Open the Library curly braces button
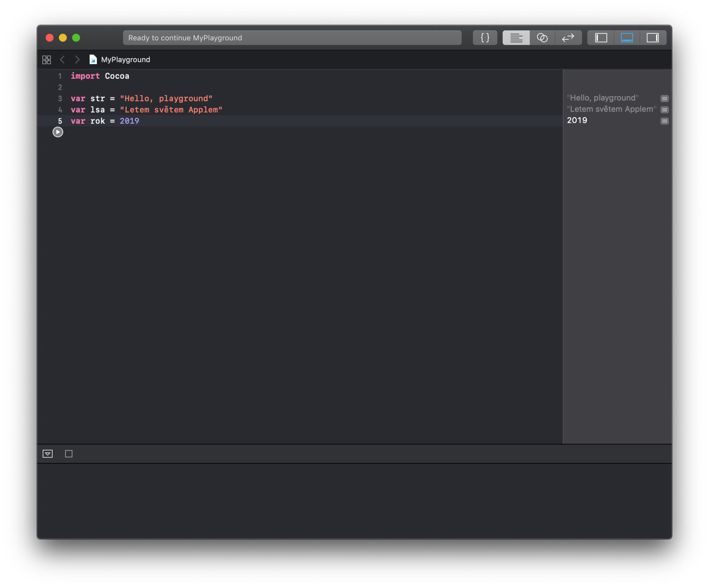This screenshot has height=588, width=709. [485, 38]
